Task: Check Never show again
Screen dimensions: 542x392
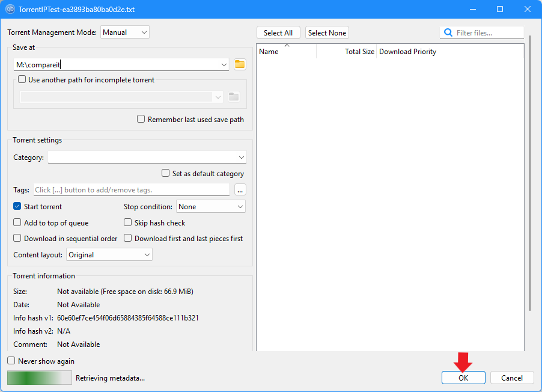Action: click(x=10, y=361)
